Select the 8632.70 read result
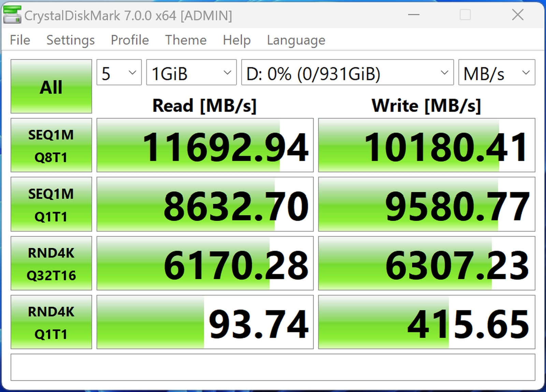This screenshot has height=392, width=546. [x=205, y=204]
